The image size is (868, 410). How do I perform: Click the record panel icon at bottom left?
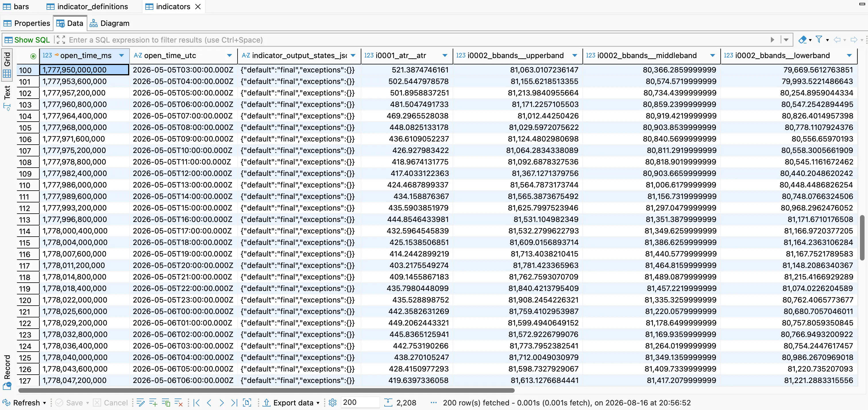[x=7, y=386]
